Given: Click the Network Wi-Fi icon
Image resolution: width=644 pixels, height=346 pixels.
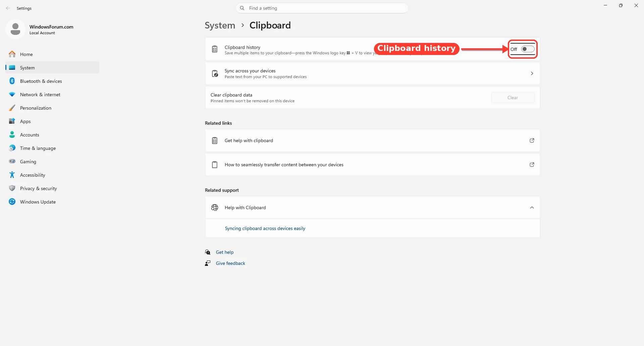Looking at the screenshot, I should (x=12, y=95).
